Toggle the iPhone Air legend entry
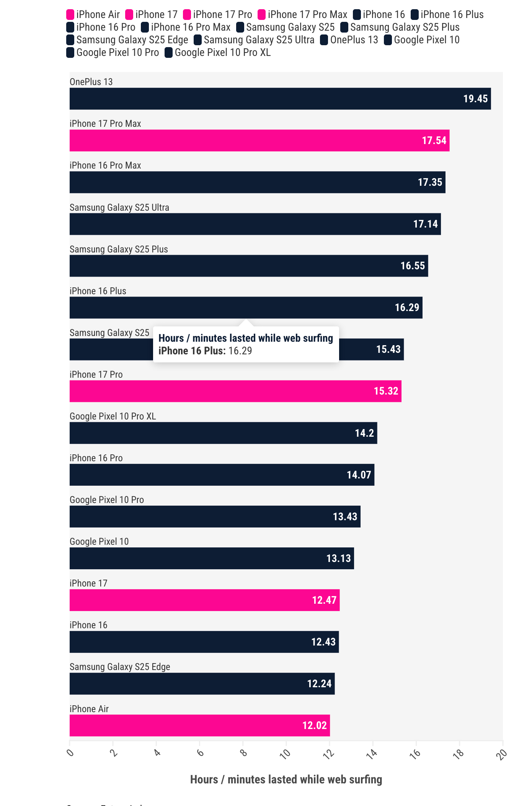The image size is (532, 806). coord(93,15)
